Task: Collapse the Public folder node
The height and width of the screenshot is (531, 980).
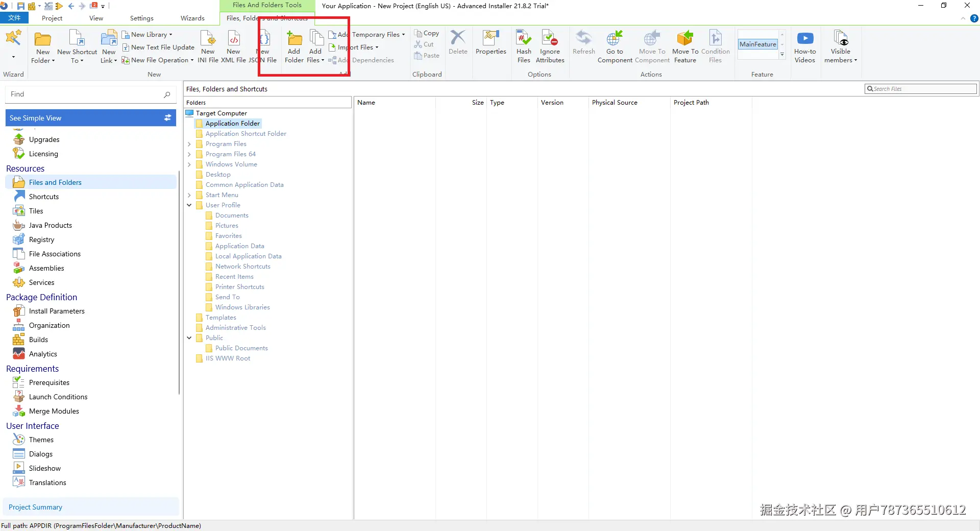Action: (x=189, y=338)
